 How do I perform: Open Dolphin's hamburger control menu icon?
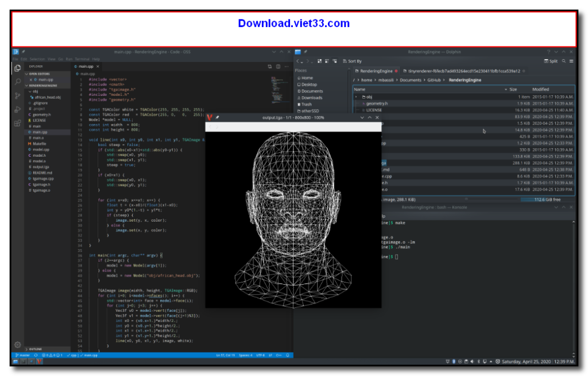[x=570, y=60]
